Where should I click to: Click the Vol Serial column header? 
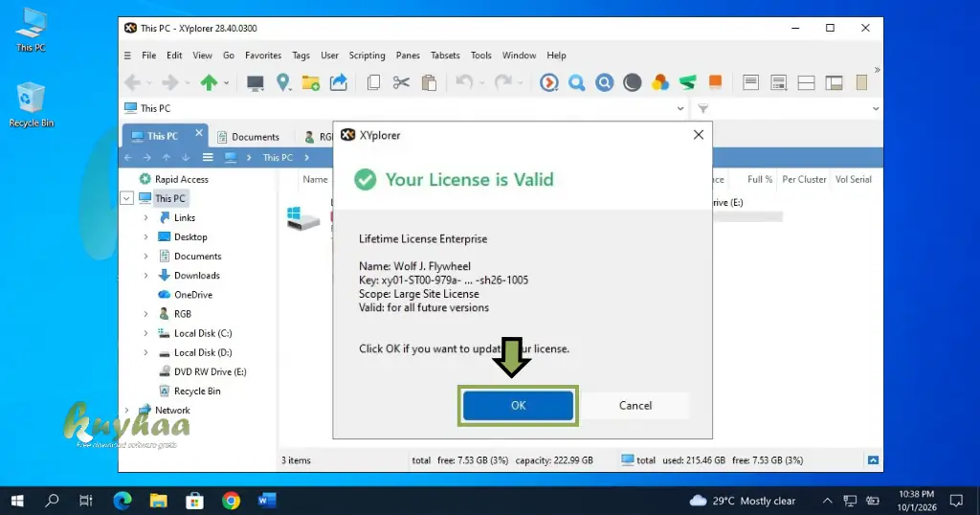tap(853, 179)
